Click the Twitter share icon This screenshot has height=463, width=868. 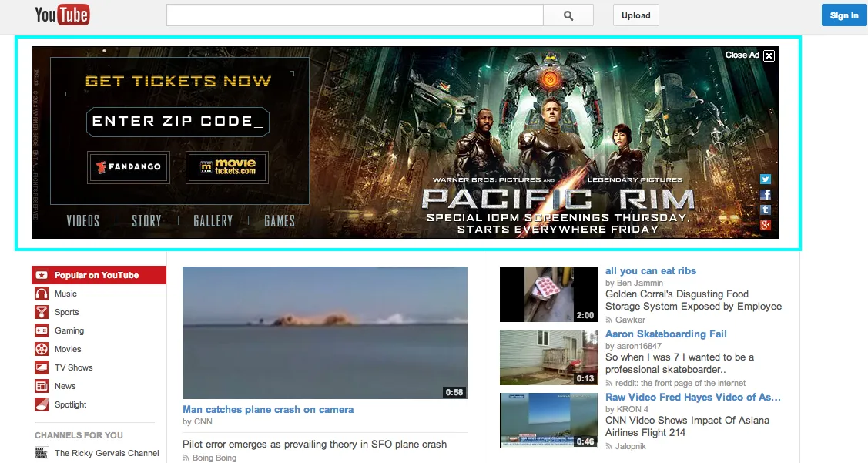765,179
